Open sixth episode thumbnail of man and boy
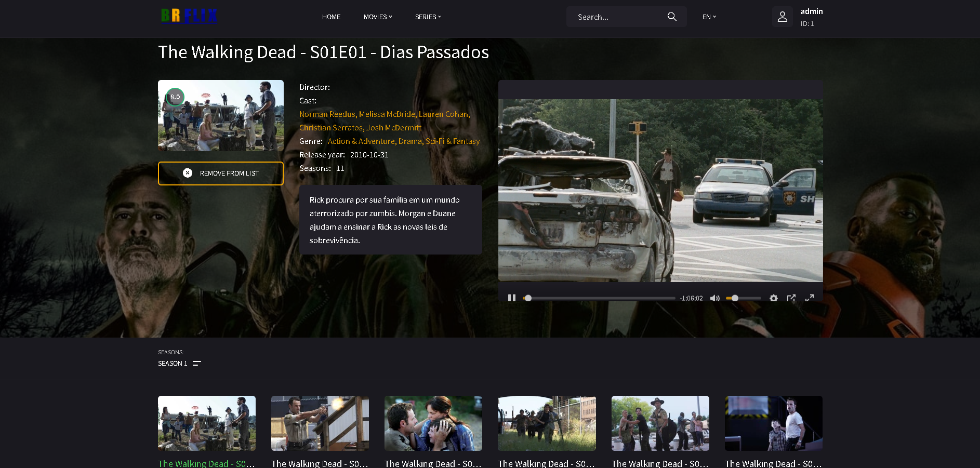The image size is (980, 468). (x=774, y=423)
